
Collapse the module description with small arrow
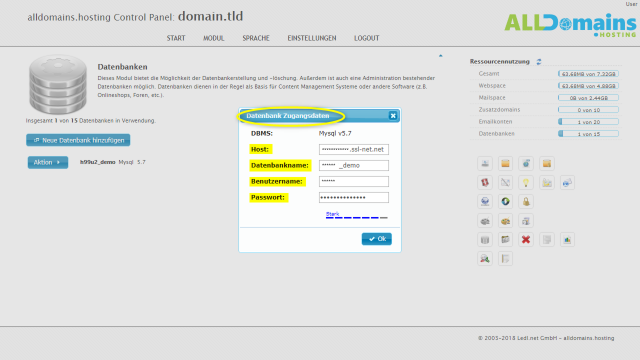(x=440, y=56)
